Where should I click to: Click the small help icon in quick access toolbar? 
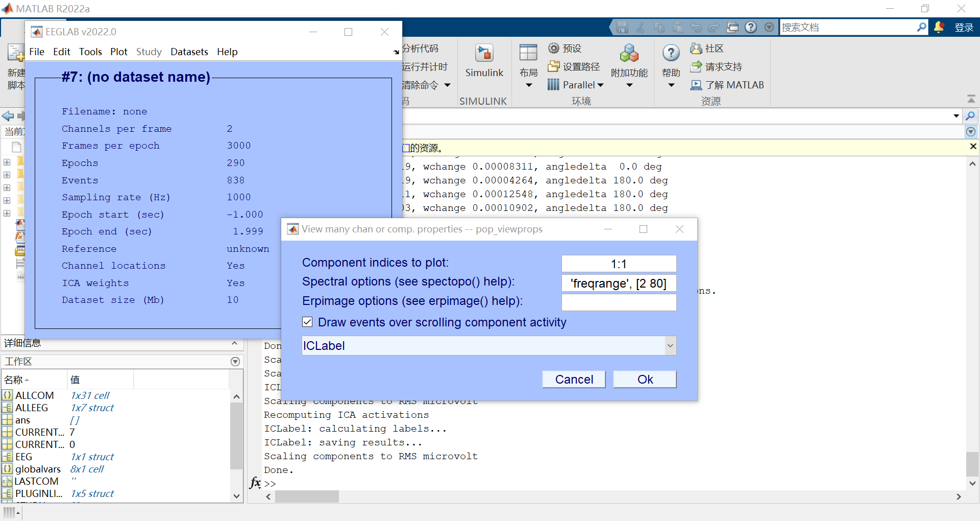pos(751,27)
